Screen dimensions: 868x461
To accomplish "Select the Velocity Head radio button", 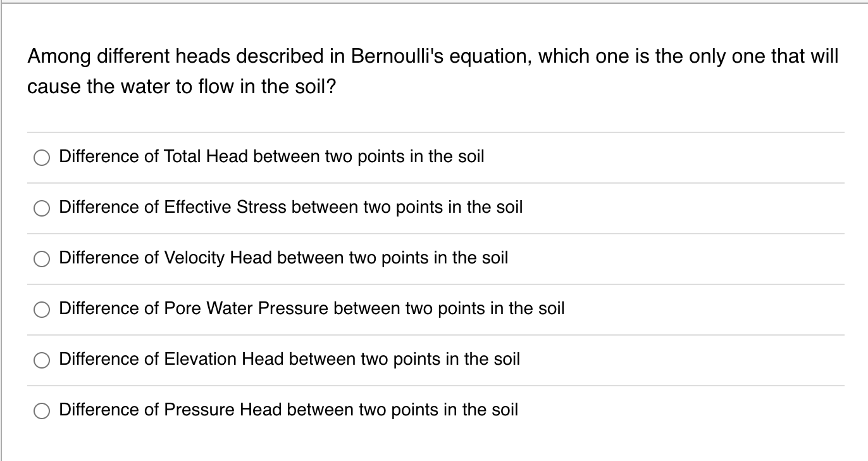I will pos(42,258).
